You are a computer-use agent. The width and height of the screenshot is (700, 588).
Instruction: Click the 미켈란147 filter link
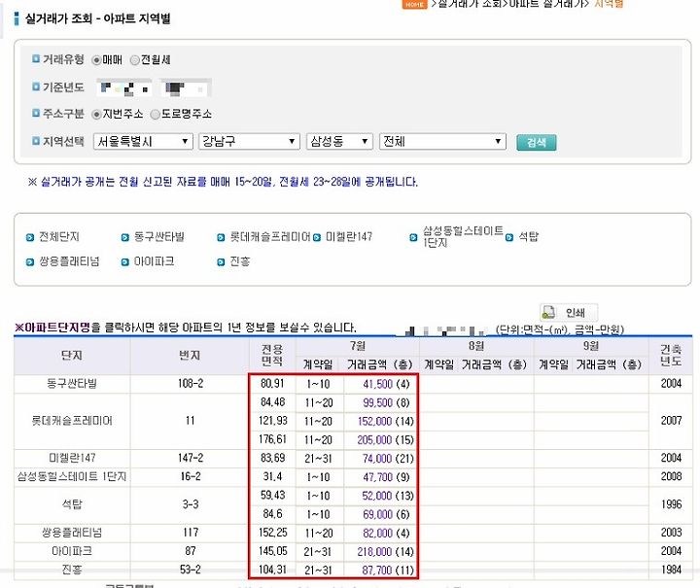click(x=349, y=237)
